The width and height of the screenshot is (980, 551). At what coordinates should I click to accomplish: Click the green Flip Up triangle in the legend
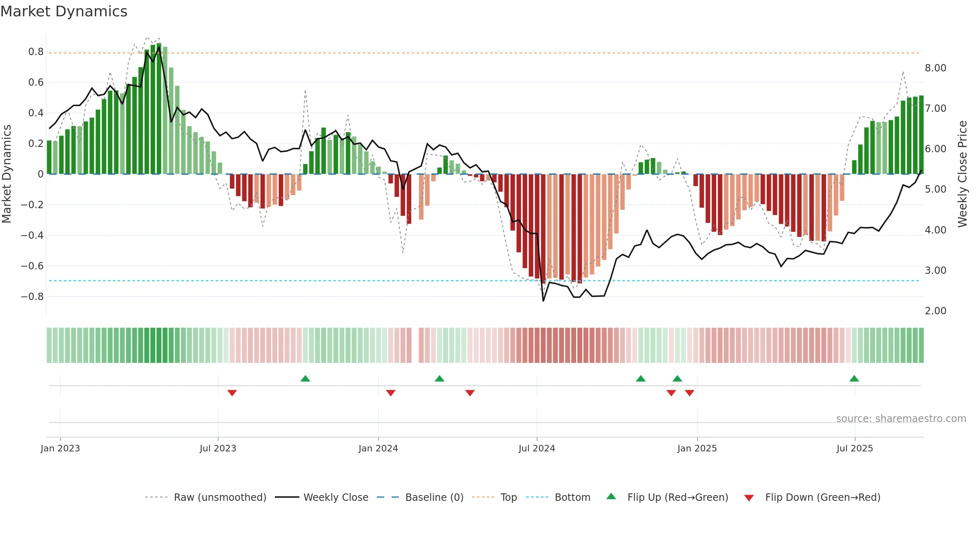pyautogui.click(x=611, y=497)
